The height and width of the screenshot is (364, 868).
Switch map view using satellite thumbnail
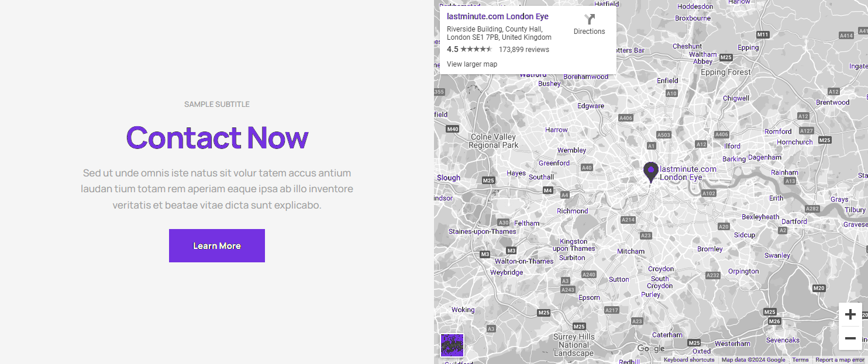click(x=452, y=345)
